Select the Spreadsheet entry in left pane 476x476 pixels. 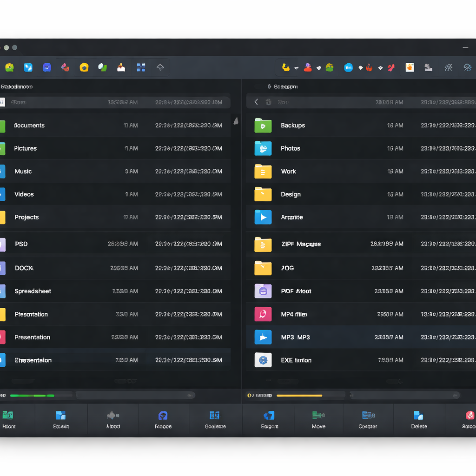(33, 291)
